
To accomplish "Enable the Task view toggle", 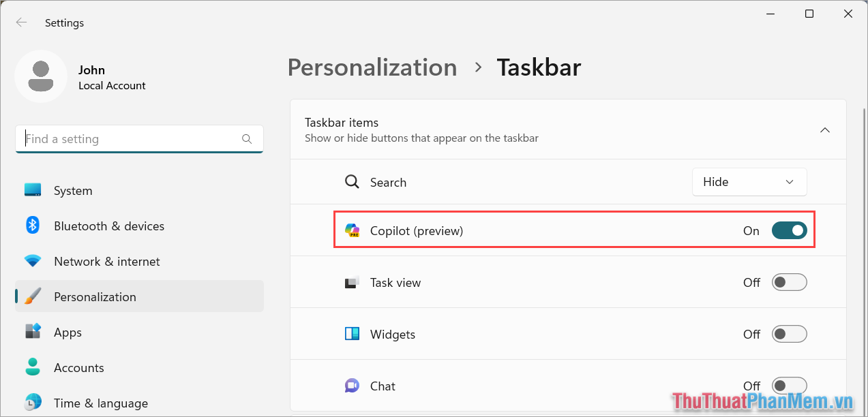I will click(789, 282).
